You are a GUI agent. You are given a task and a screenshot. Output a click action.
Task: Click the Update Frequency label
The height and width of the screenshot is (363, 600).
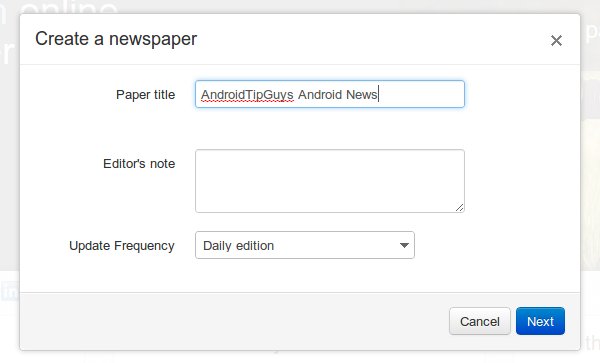[x=122, y=246]
